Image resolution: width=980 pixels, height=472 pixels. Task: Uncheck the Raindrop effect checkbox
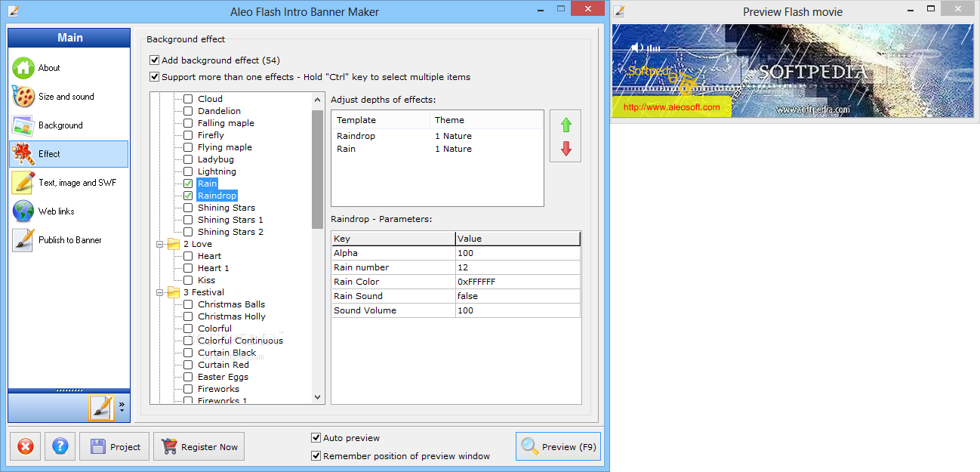pyautogui.click(x=188, y=196)
